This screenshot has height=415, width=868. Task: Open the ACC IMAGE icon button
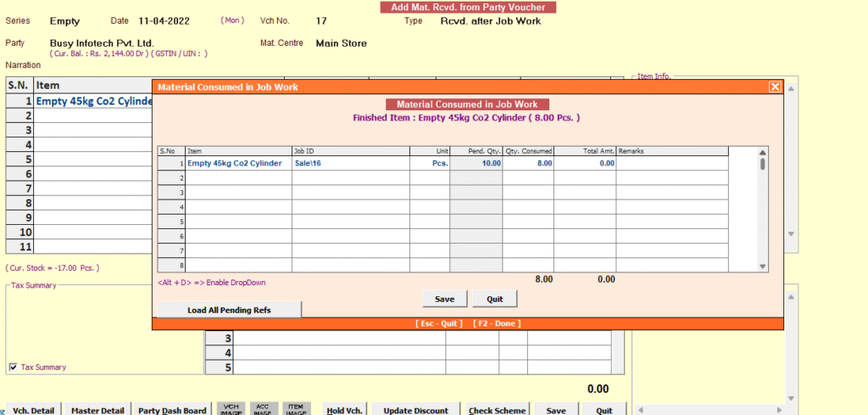tap(263, 409)
